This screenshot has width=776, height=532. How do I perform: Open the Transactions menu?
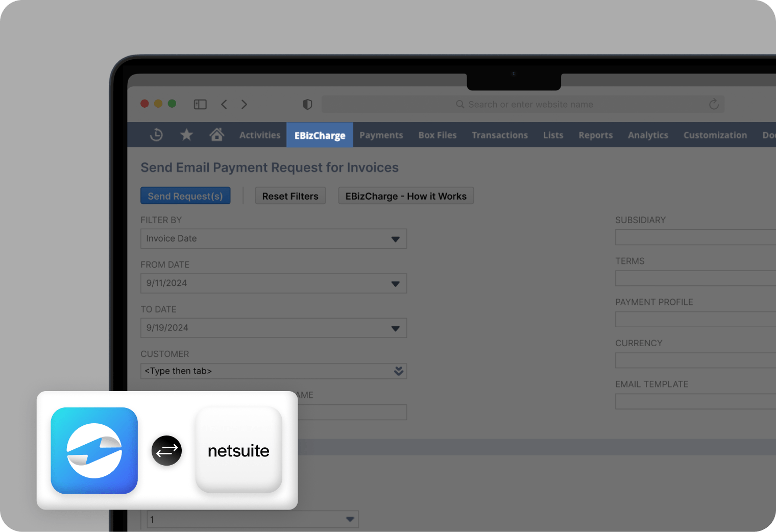[x=500, y=135]
